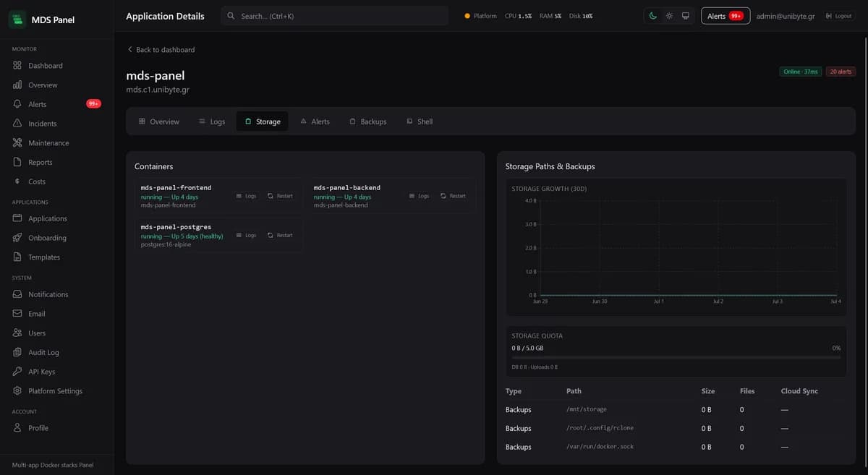Open the Backups tab
The height and width of the screenshot is (475, 868).
tap(367, 121)
